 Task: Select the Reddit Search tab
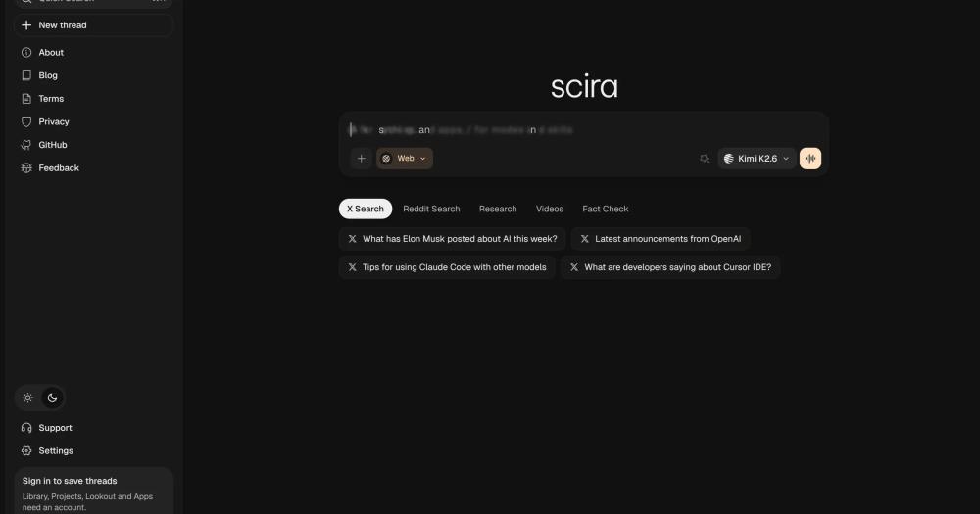pos(431,210)
